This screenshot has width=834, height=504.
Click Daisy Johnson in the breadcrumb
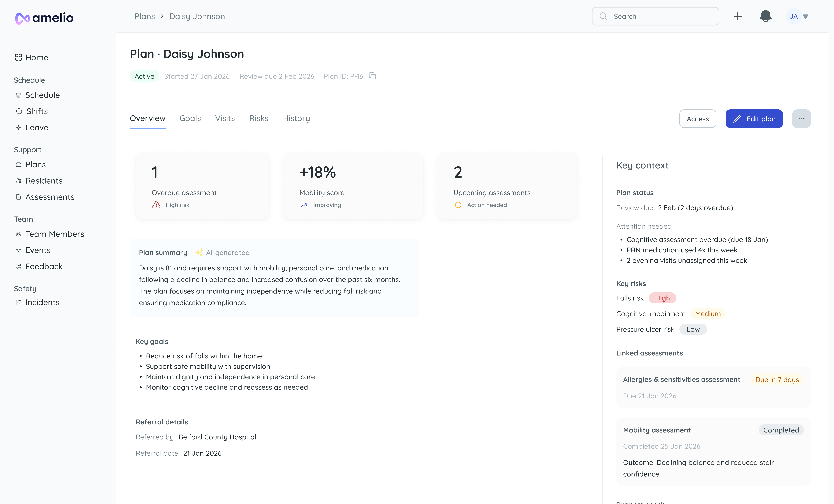point(197,16)
